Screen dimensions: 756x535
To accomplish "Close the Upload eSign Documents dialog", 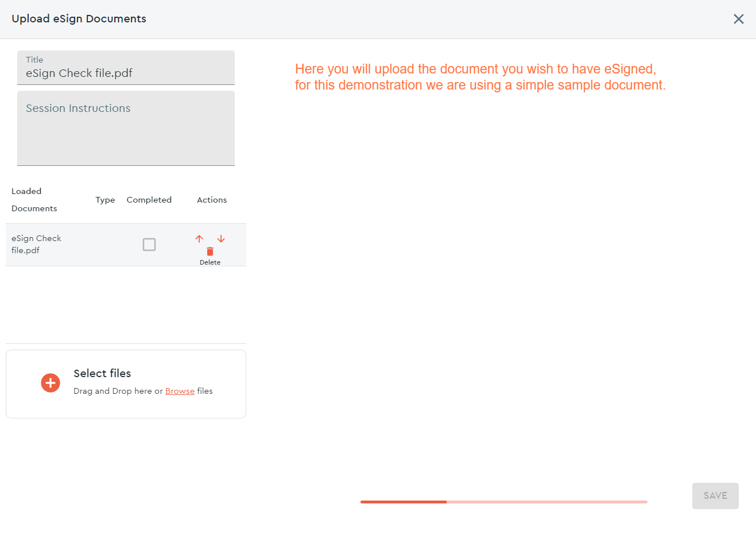I will [739, 19].
